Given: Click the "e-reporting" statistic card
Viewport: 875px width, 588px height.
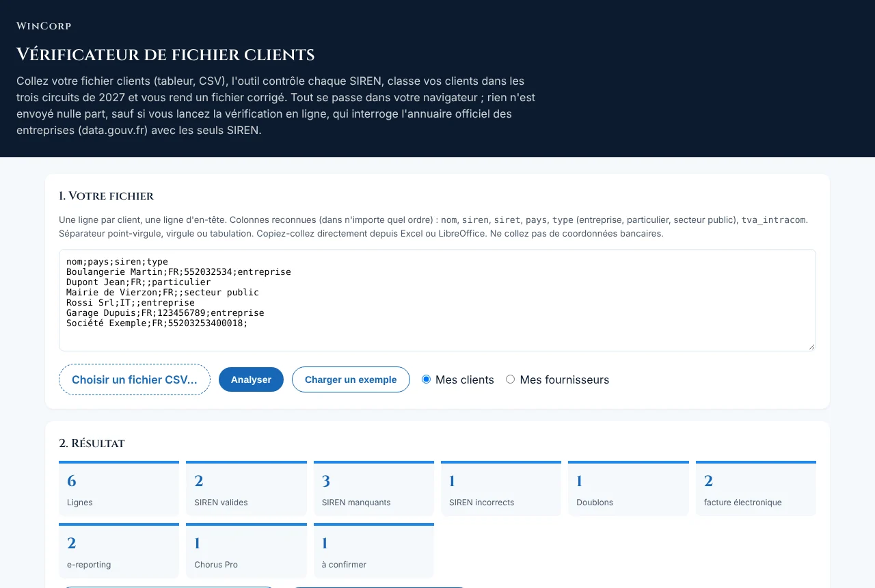Looking at the screenshot, I should point(119,551).
